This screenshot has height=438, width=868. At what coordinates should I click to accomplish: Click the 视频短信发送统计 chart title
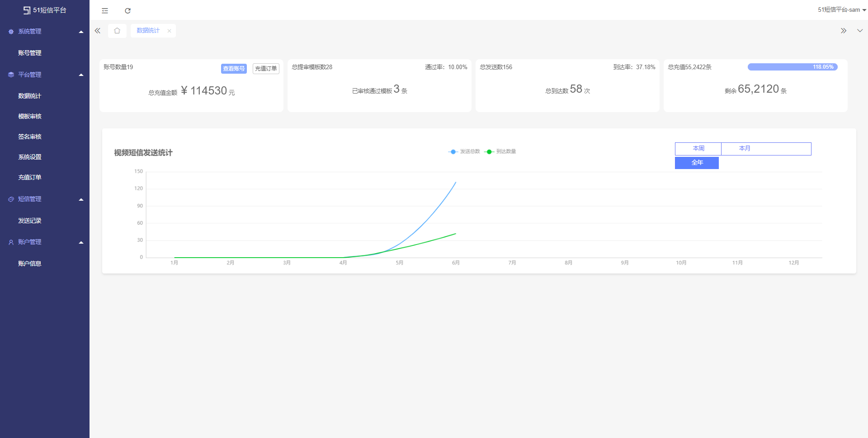tap(143, 153)
